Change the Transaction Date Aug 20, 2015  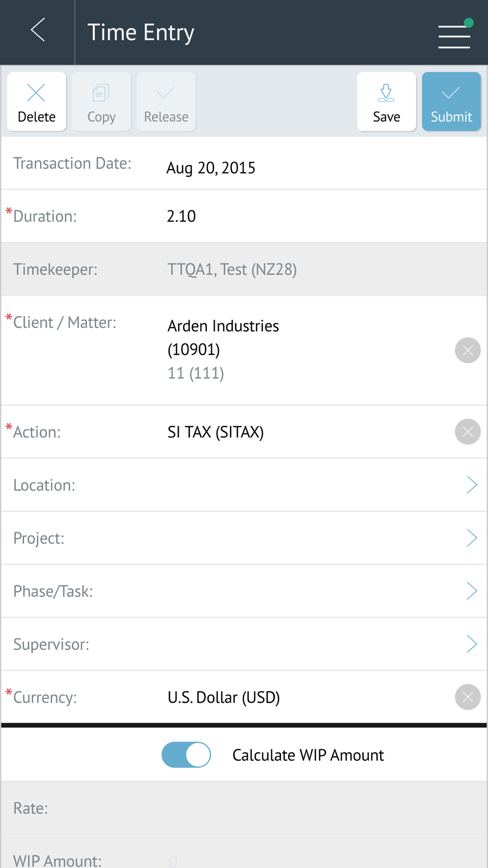[211, 168]
